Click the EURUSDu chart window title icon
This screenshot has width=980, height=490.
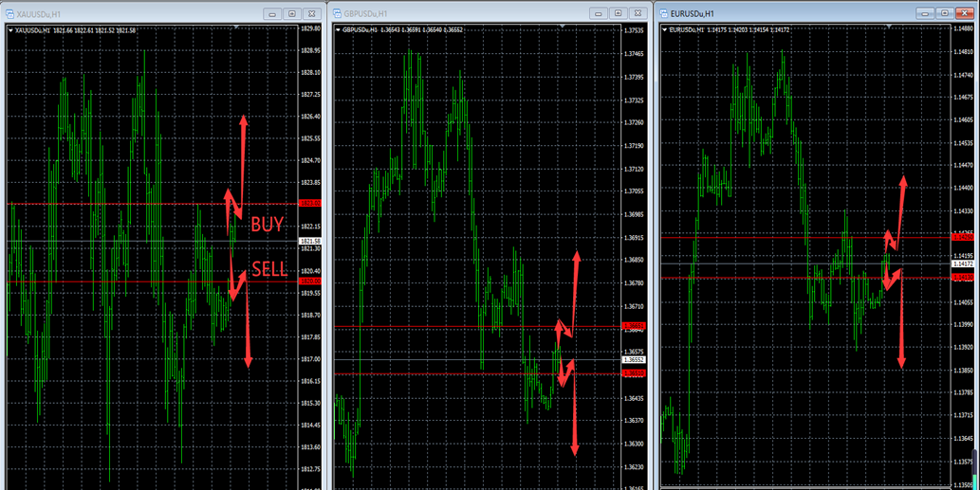point(666,13)
